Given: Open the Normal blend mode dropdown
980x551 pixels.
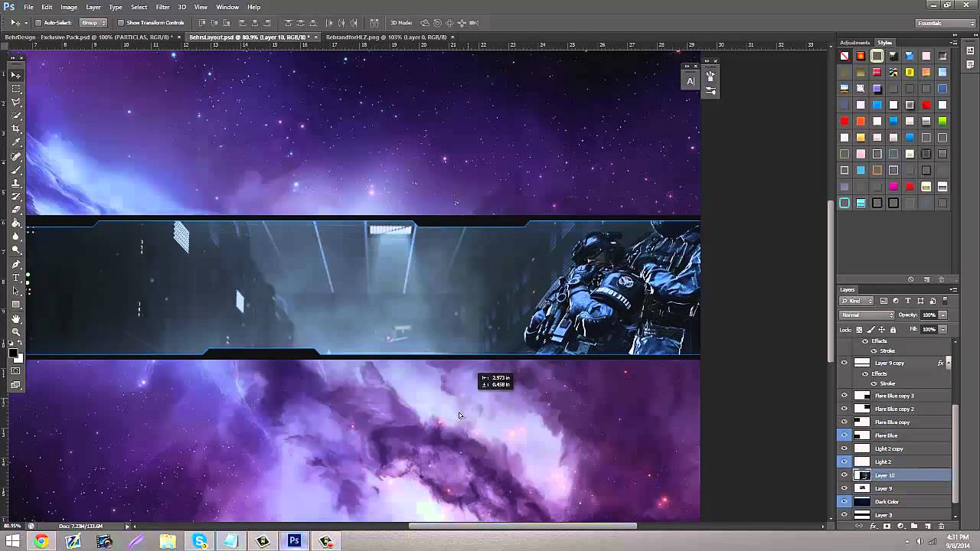Looking at the screenshot, I should click(x=867, y=315).
